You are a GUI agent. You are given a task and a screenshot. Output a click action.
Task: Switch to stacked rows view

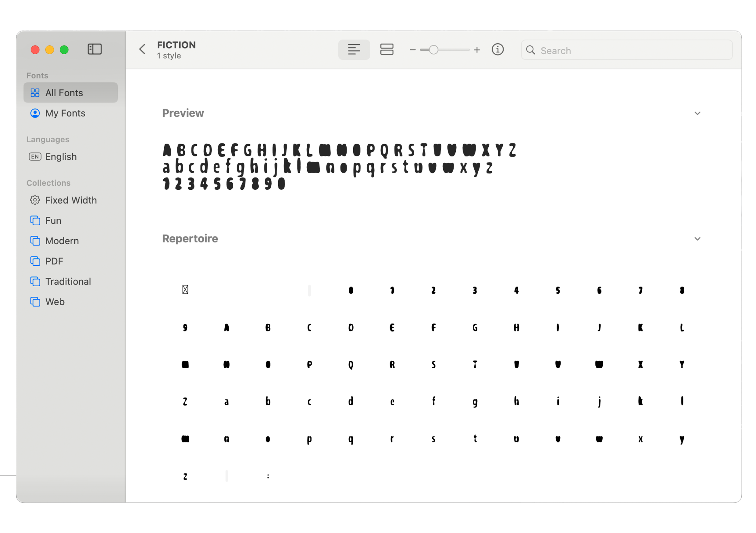387,50
